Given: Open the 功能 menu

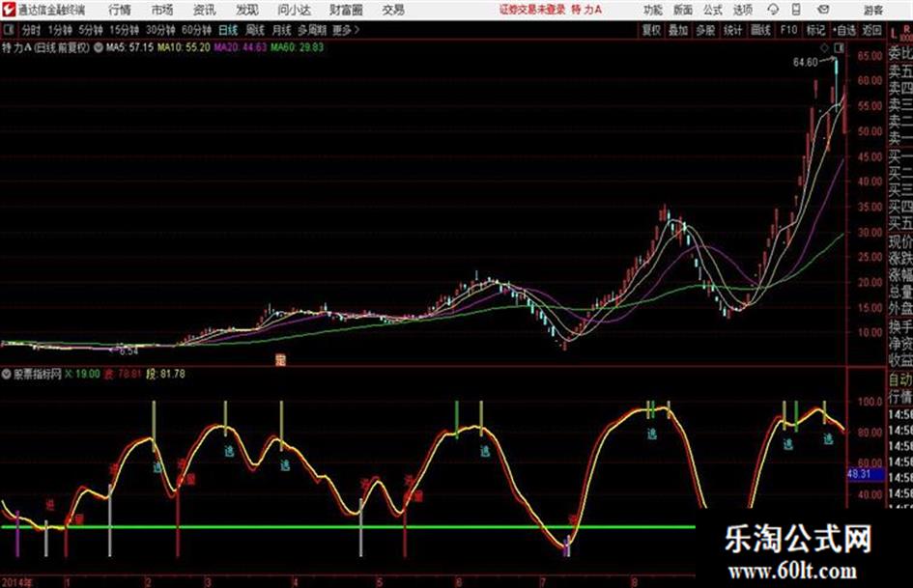Looking at the screenshot, I should (653, 10).
